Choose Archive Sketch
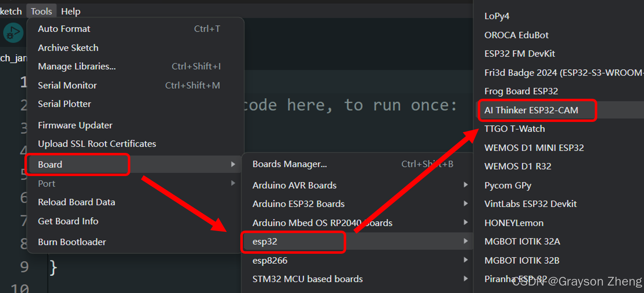 click(x=68, y=48)
